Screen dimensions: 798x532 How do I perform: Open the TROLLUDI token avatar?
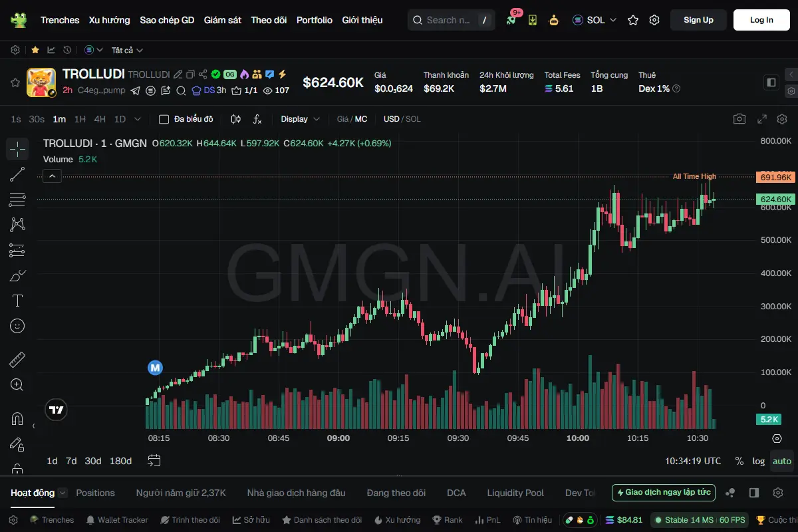(x=41, y=82)
